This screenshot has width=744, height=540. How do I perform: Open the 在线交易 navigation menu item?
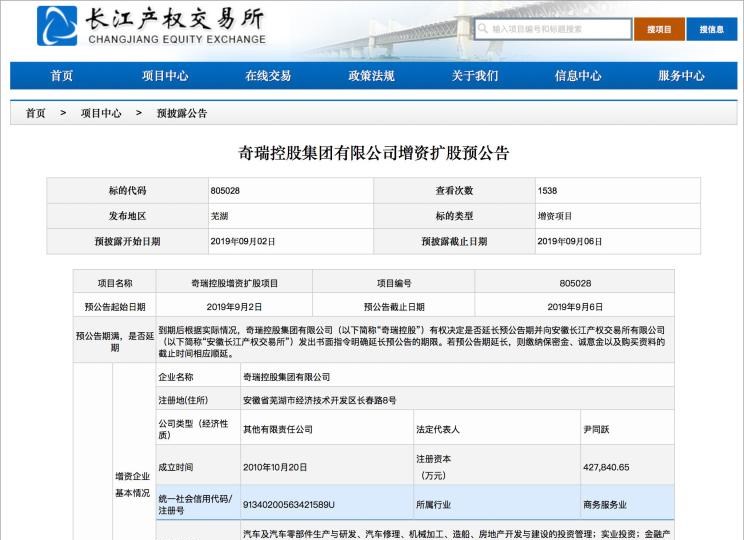tap(268, 76)
